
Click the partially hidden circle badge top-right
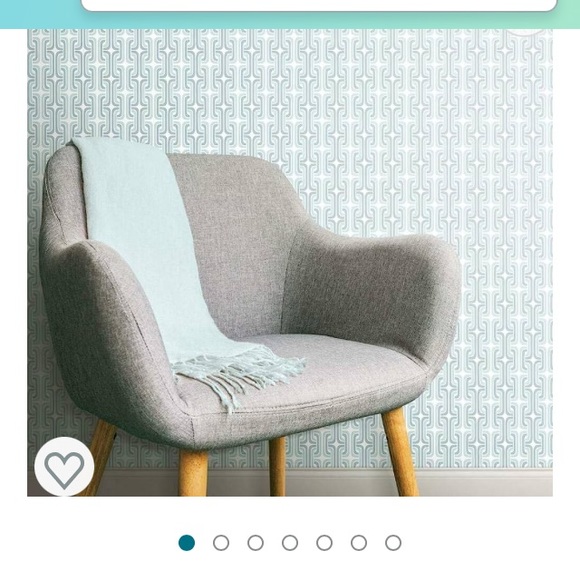pos(525,32)
